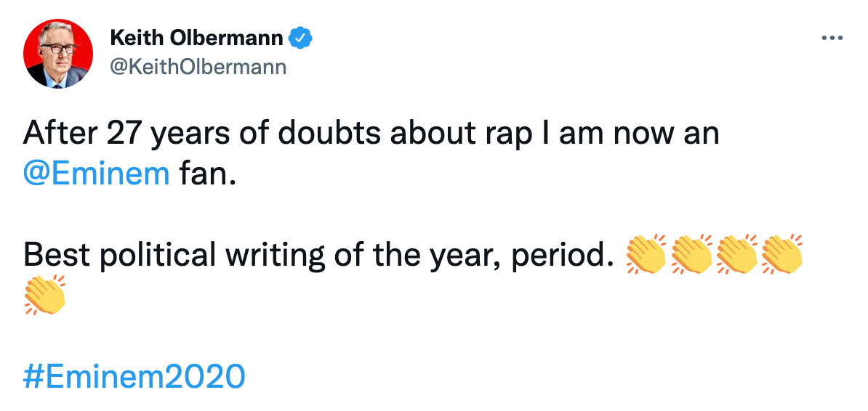
Task: Click the third clapping hands emoji
Action: [x=736, y=254]
